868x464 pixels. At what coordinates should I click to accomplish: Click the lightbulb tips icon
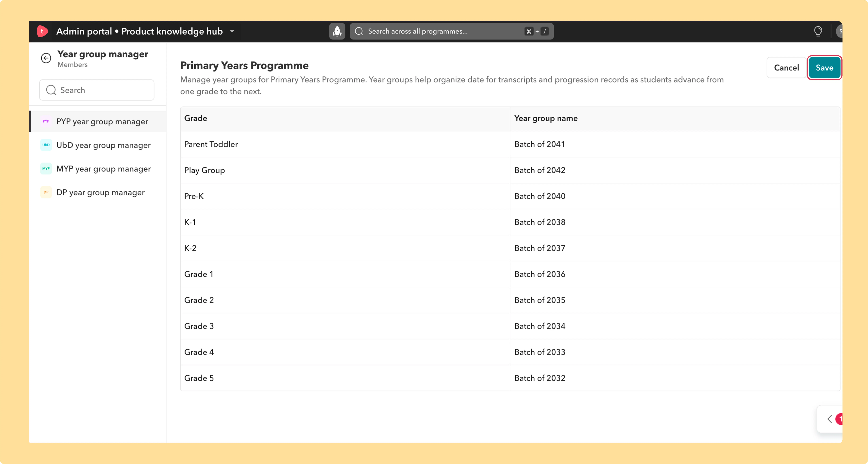(x=818, y=31)
